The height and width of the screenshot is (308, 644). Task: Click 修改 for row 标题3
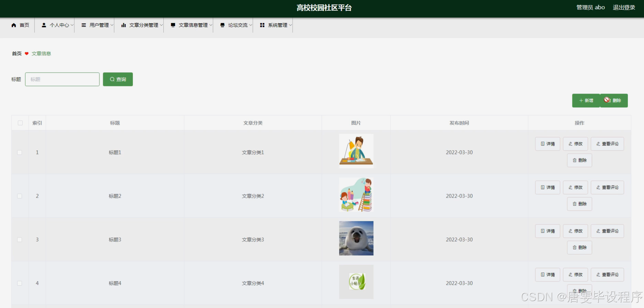[575, 231]
